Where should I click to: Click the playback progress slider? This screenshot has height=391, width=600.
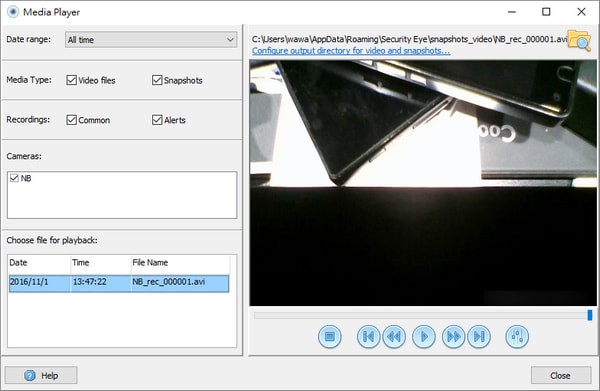coord(422,315)
